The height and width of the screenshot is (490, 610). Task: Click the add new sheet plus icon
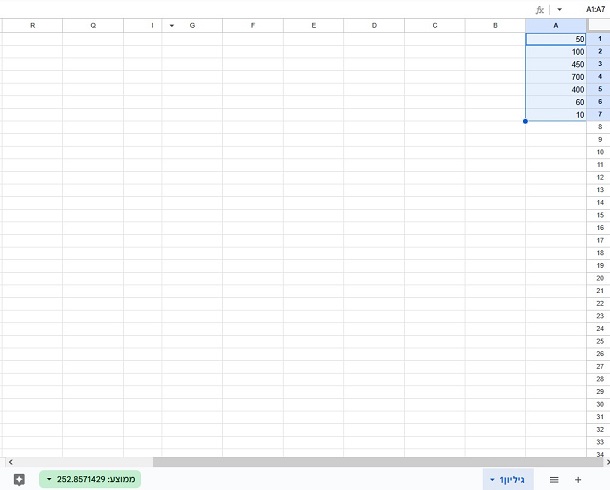tap(578, 480)
